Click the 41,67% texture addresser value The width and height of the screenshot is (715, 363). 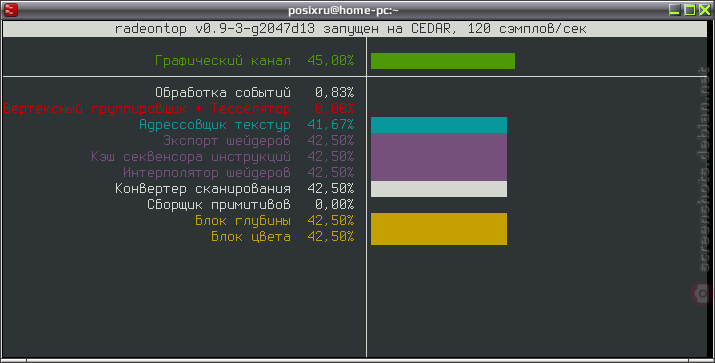(331, 124)
